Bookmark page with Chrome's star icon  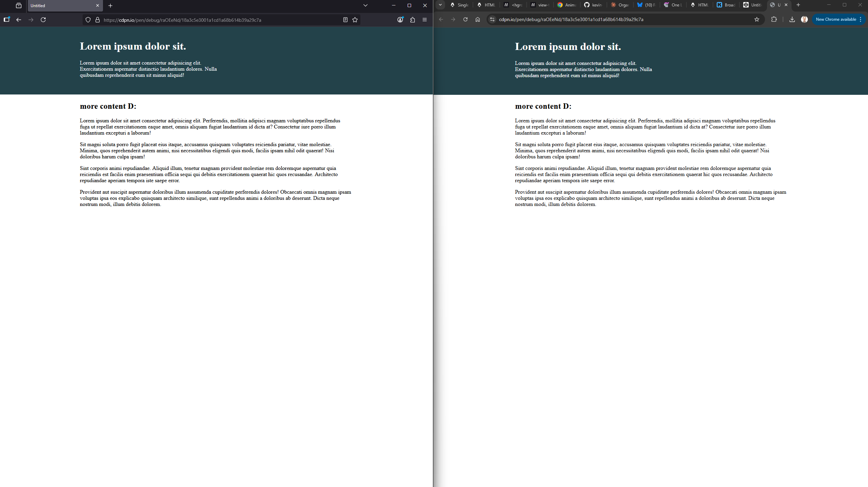click(x=757, y=19)
